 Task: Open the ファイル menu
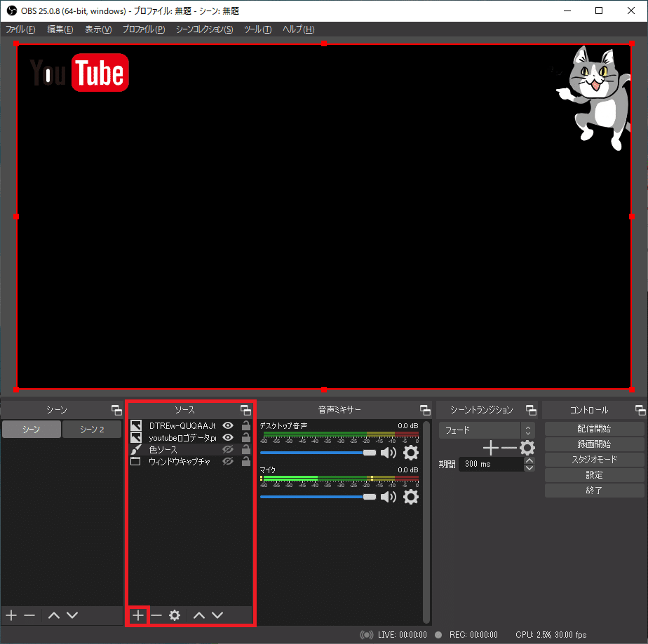[20, 29]
